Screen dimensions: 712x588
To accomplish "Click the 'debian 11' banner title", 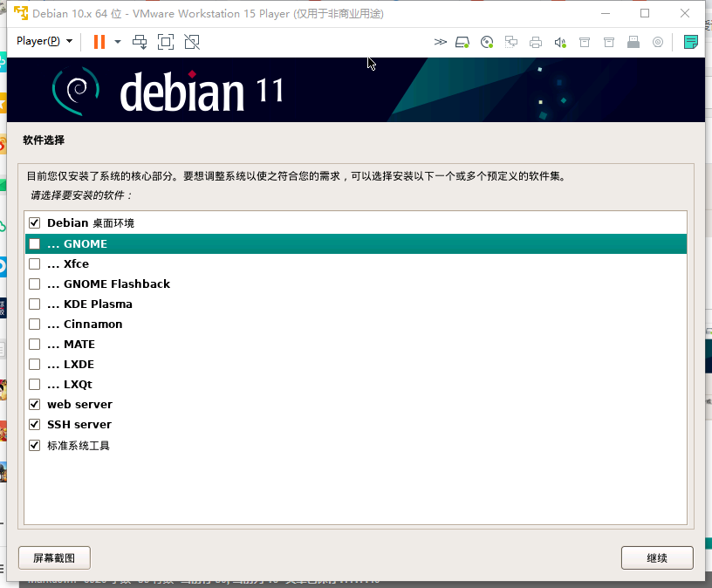I will pyautogui.click(x=202, y=92).
